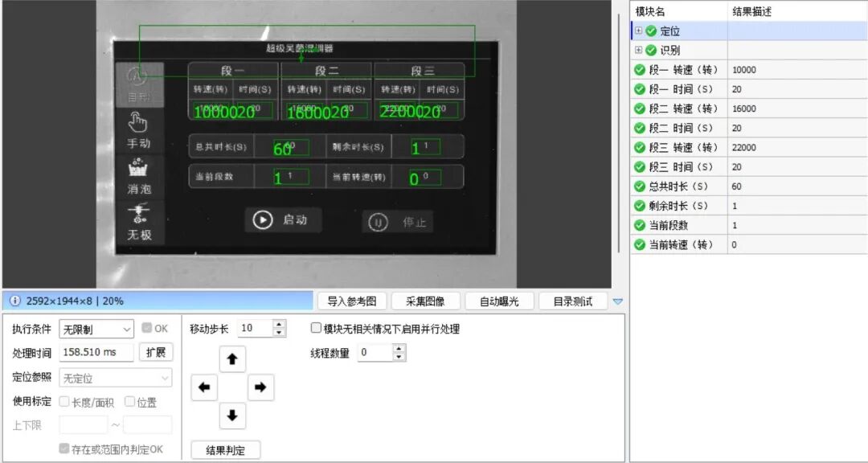This screenshot has height=463, width=868.
Task: Click the green check beside 总共时长（S）
Action: click(x=640, y=186)
